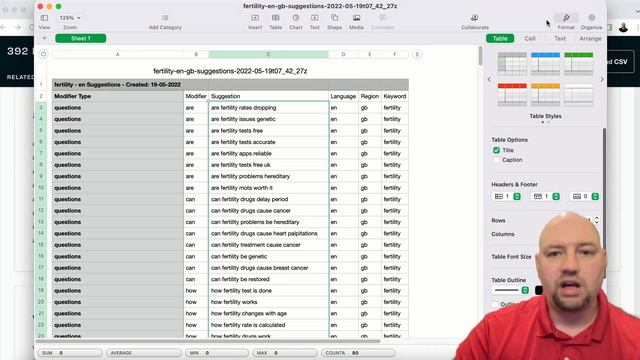Click the Insert toolbar icon

[255, 18]
